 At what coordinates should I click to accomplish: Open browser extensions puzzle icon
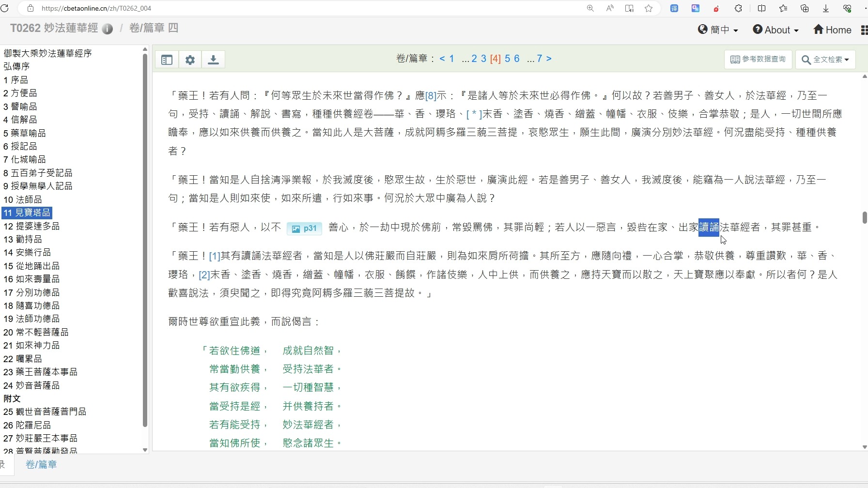[x=738, y=8]
